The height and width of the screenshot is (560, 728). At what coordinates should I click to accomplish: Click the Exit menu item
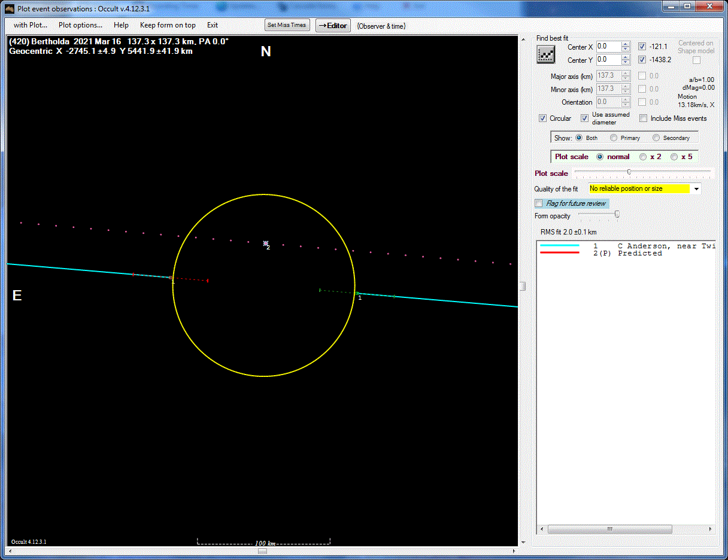pyautogui.click(x=213, y=25)
